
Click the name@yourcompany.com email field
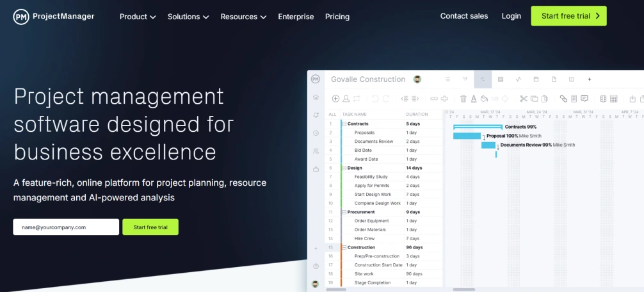click(66, 227)
